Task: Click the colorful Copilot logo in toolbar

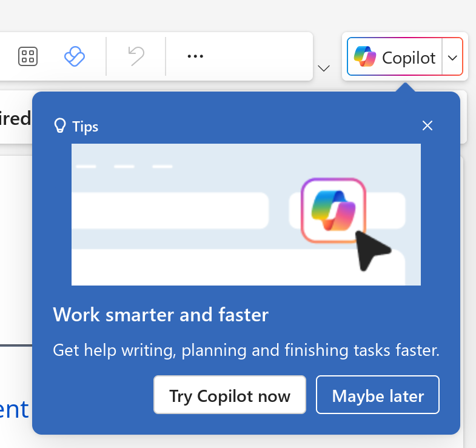Action: pos(365,56)
